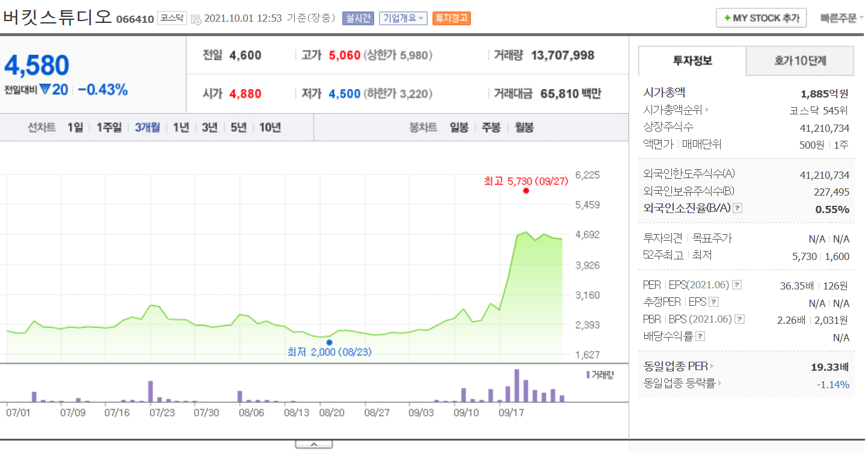Click the 코스닥 market badge
Viewport: 868px width, 452px height.
172,18
